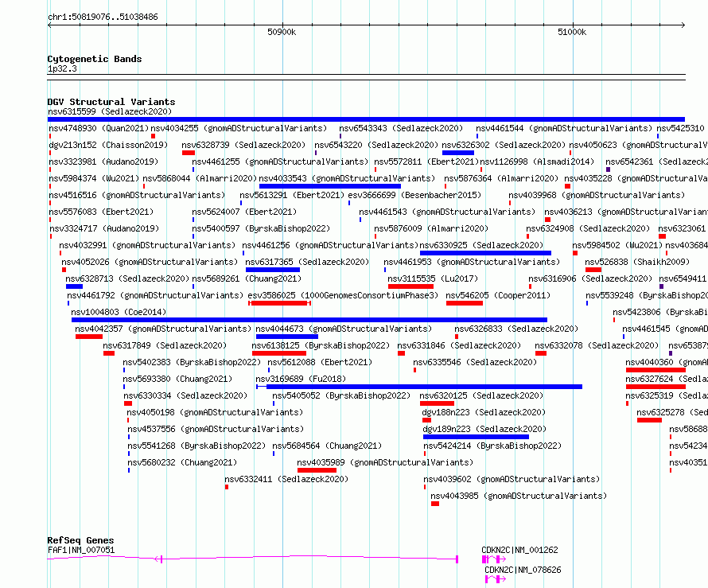The width and height of the screenshot is (708, 588).
Task: Open the nsv6332078 (Sedlazeck2020) variant
Action: tap(597, 345)
